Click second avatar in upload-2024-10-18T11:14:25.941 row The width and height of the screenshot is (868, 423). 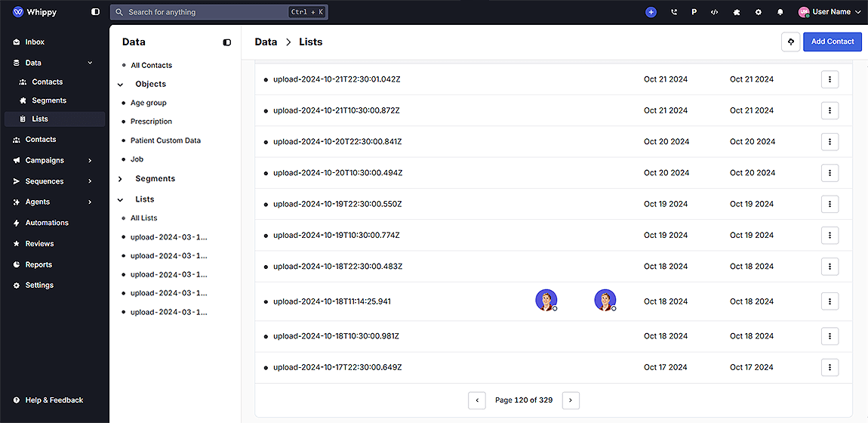pyautogui.click(x=605, y=300)
